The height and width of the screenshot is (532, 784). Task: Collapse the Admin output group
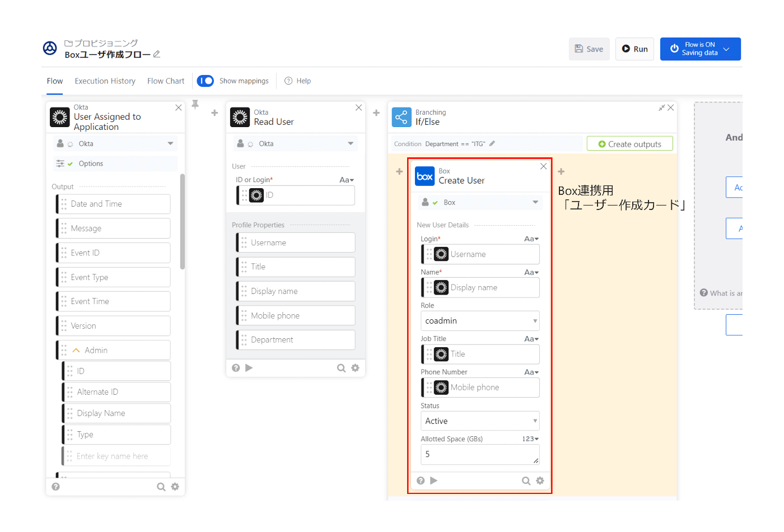click(x=76, y=351)
